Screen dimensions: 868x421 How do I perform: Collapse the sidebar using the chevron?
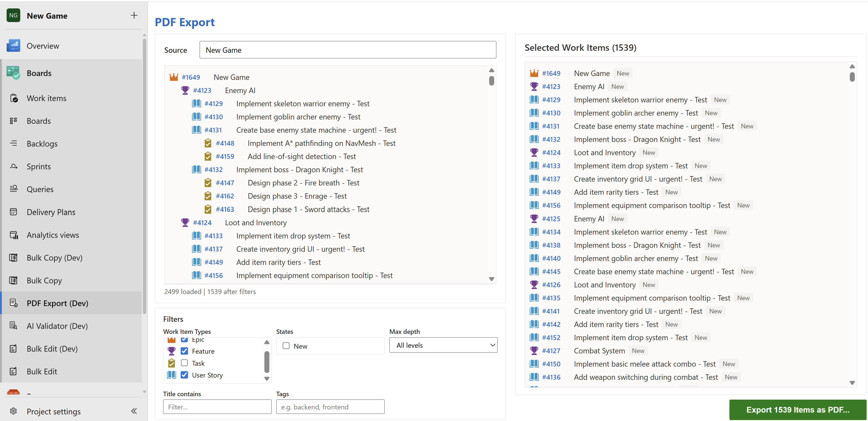tap(133, 411)
